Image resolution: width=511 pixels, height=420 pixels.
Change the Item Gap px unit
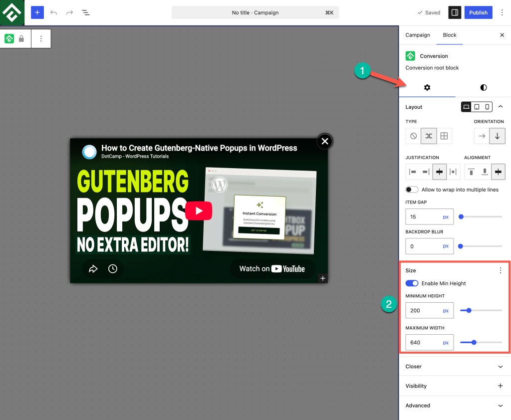446,216
